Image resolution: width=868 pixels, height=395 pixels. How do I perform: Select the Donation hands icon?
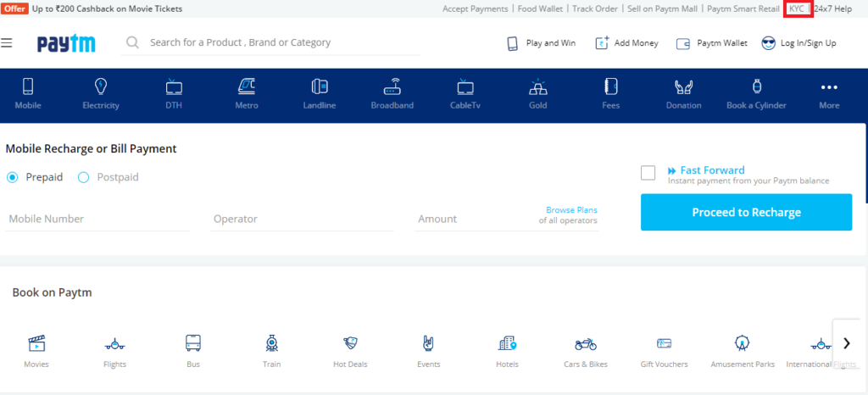pyautogui.click(x=684, y=86)
